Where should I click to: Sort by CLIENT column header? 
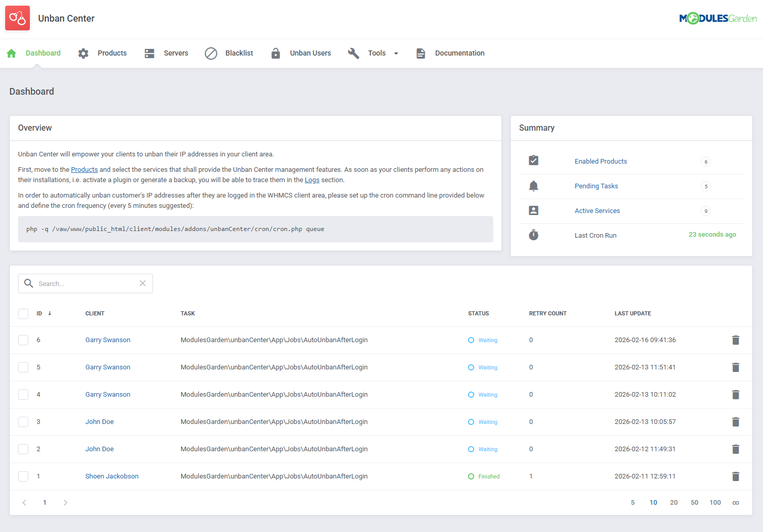tap(95, 313)
